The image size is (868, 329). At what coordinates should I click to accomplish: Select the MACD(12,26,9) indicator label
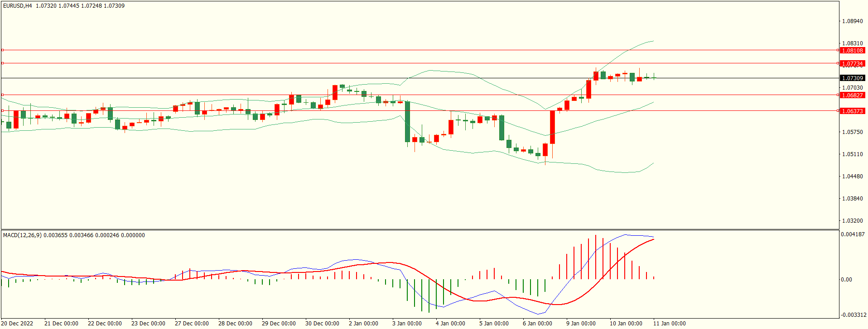[x=22, y=235]
